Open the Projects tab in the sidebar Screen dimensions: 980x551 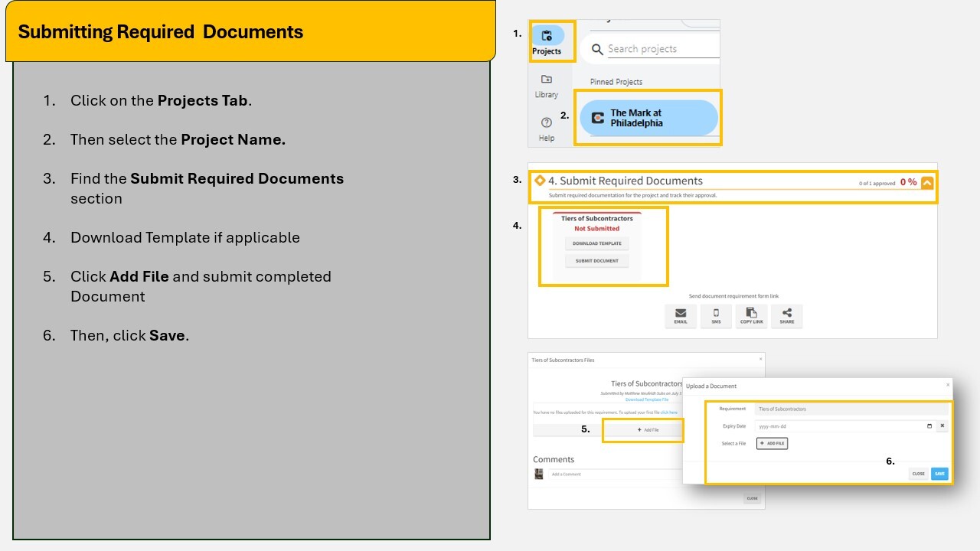coord(547,41)
